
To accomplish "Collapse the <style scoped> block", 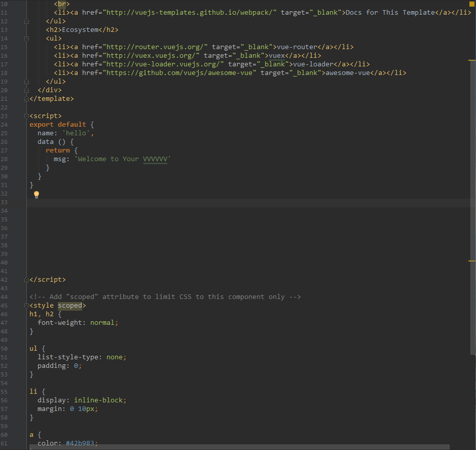I will pyautogui.click(x=26, y=306).
